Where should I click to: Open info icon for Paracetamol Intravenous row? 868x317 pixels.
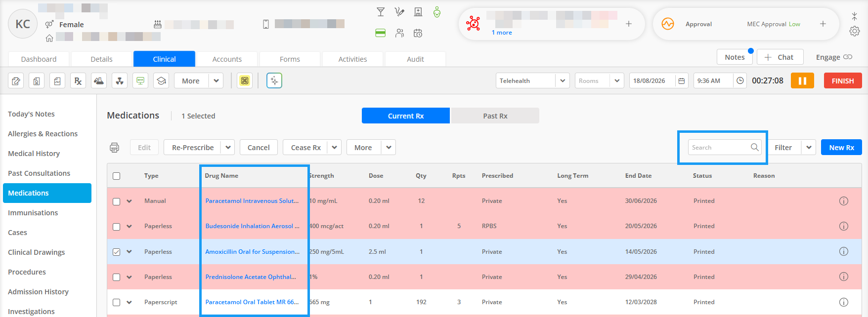[x=844, y=201]
